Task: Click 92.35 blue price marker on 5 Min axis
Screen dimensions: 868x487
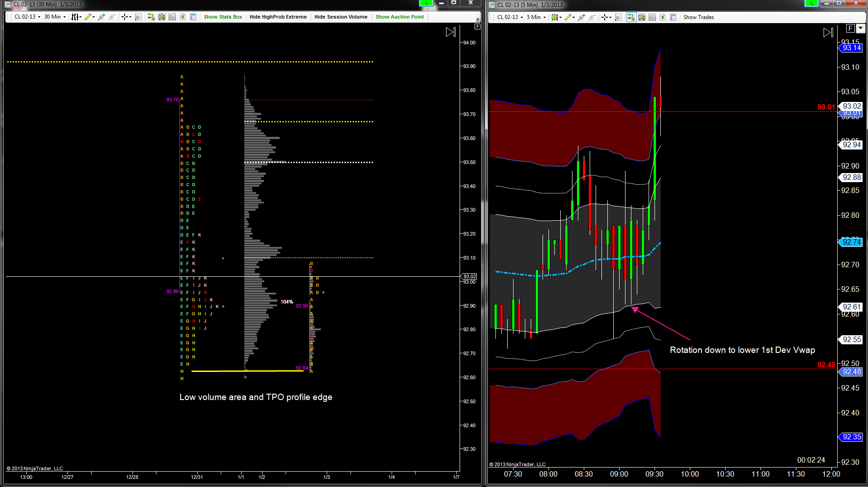Action: [x=851, y=437]
